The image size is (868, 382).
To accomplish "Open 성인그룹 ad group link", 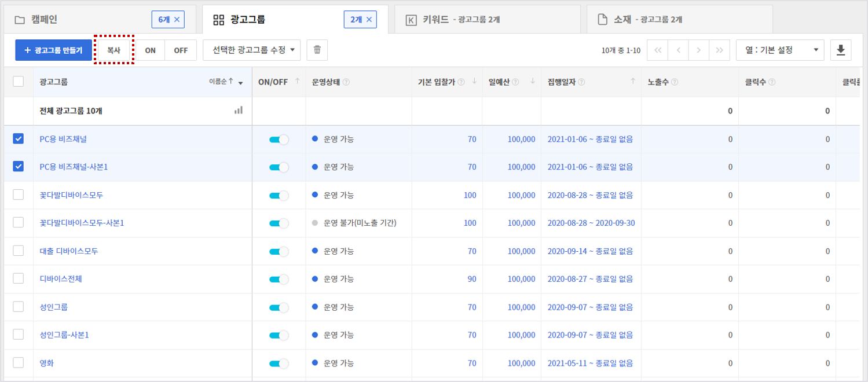I will (x=54, y=307).
